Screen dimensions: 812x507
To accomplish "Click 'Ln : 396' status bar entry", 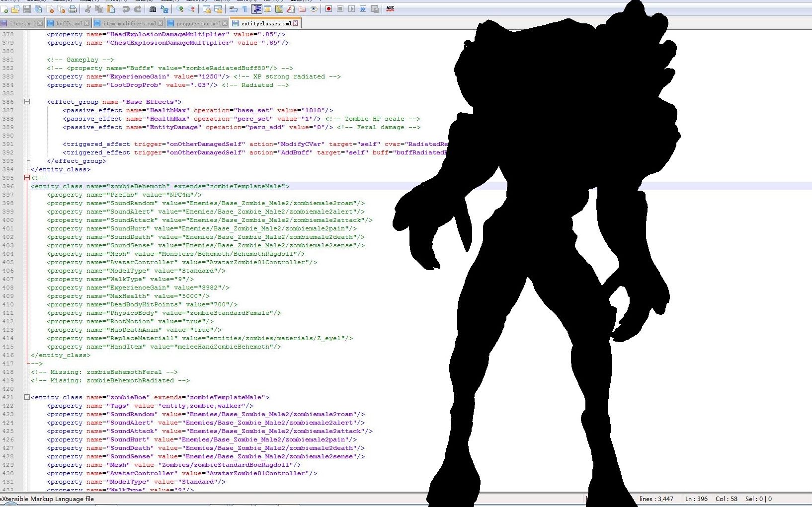I will pyautogui.click(x=696, y=499).
